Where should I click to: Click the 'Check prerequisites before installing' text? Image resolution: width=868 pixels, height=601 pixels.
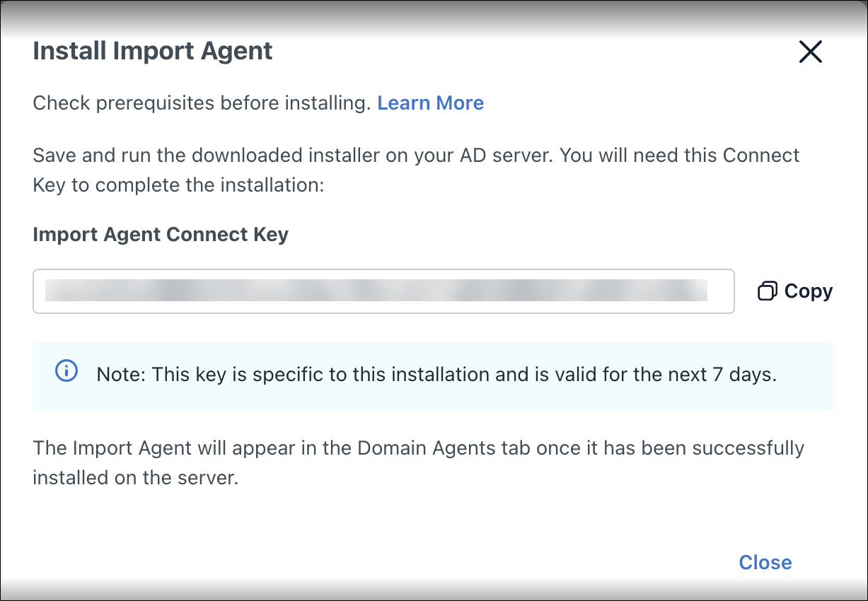[x=202, y=103]
